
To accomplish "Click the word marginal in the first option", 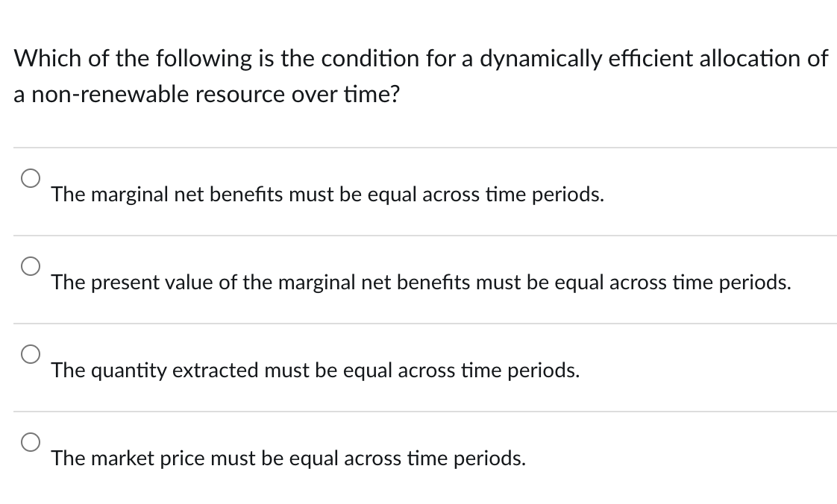I will click(119, 195).
